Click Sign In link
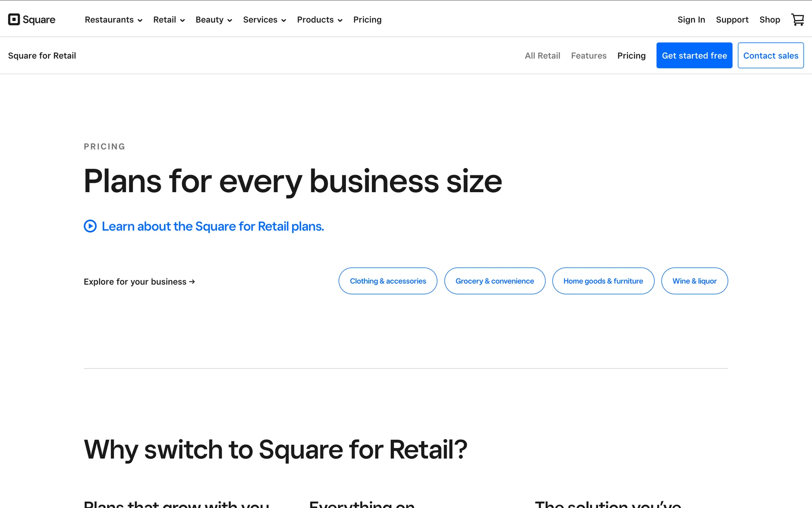The width and height of the screenshot is (812, 508). point(691,20)
